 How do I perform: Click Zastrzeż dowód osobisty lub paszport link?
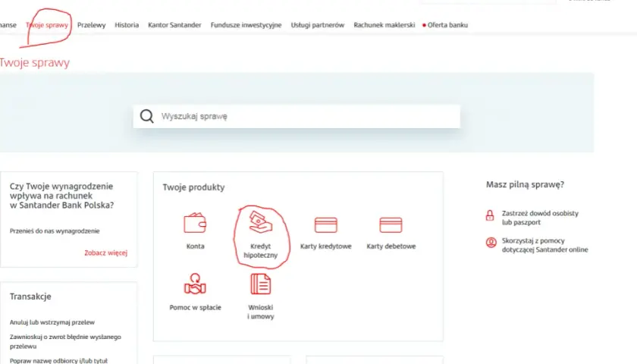[540, 218]
